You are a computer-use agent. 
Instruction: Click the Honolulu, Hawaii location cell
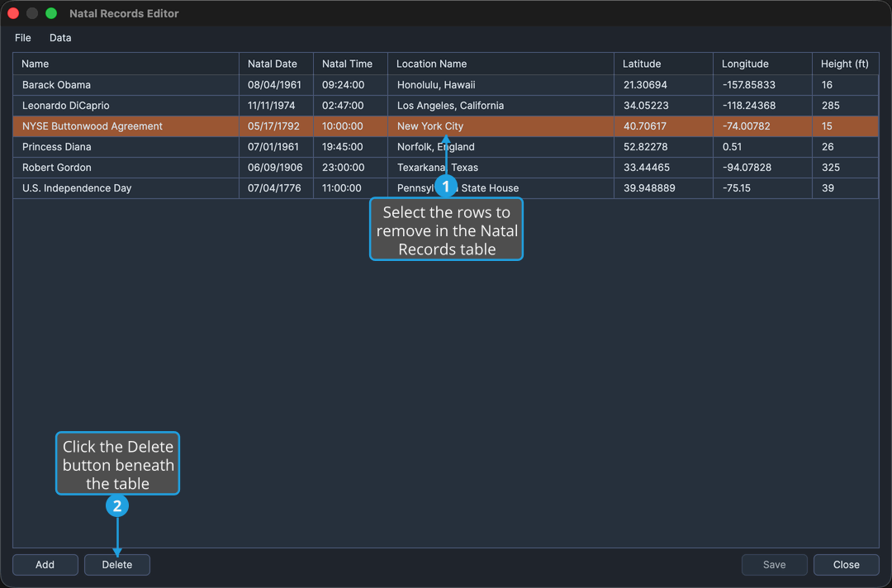(501, 85)
